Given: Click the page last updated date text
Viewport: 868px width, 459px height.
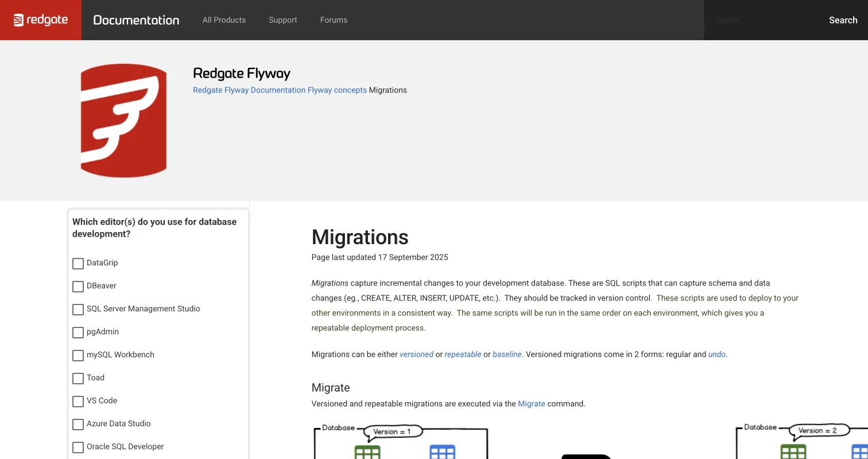Looking at the screenshot, I should pos(380,257).
